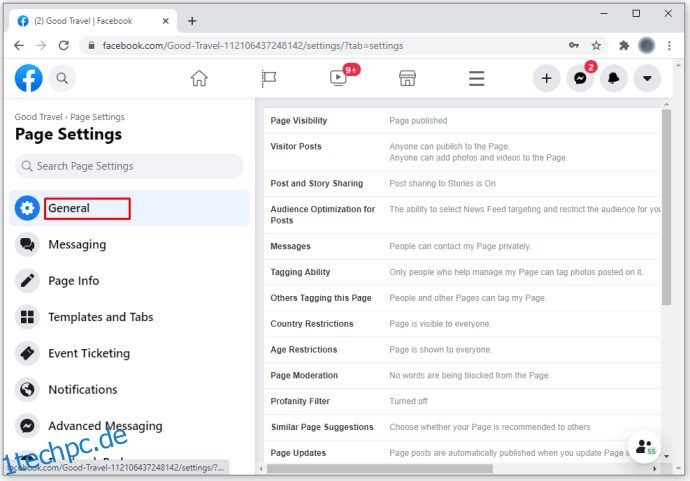This screenshot has width=690, height=481.
Task: Click the Good Travel breadcrumb link
Action: (x=38, y=117)
